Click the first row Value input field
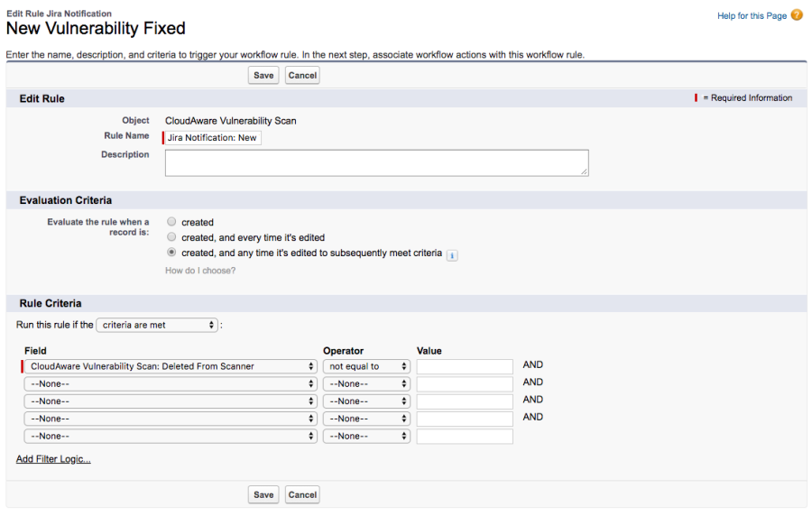The height and width of the screenshot is (516, 812). (x=465, y=366)
